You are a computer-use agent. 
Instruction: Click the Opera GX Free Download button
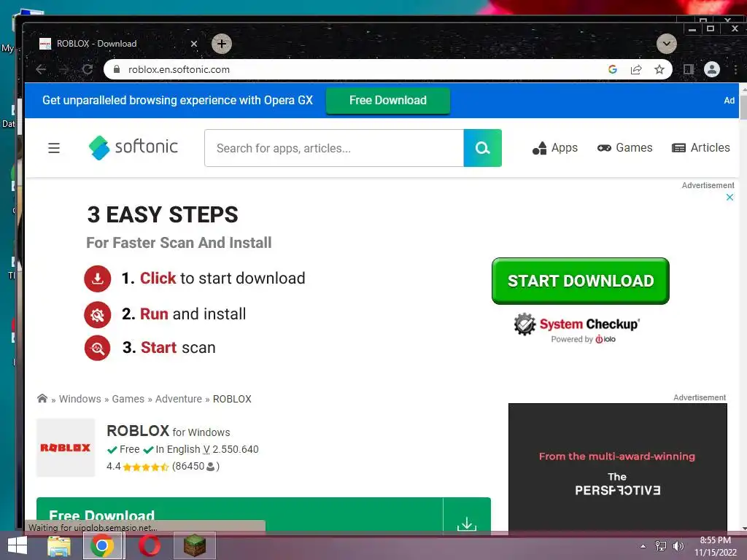[x=388, y=101]
